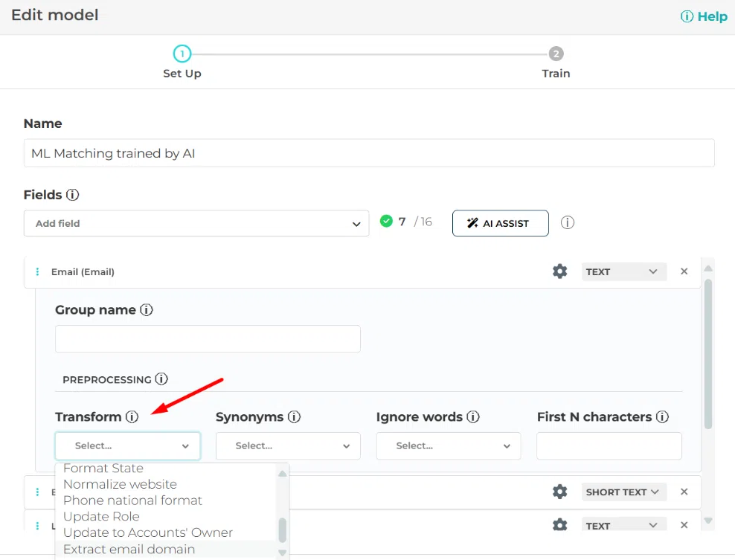This screenshot has width=735, height=560.
Task: Open the SHORT TEXT type dropdown
Action: tap(623, 492)
